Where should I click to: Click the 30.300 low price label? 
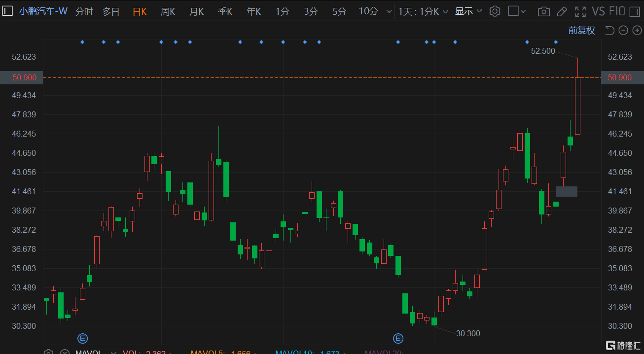pyautogui.click(x=468, y=333)
